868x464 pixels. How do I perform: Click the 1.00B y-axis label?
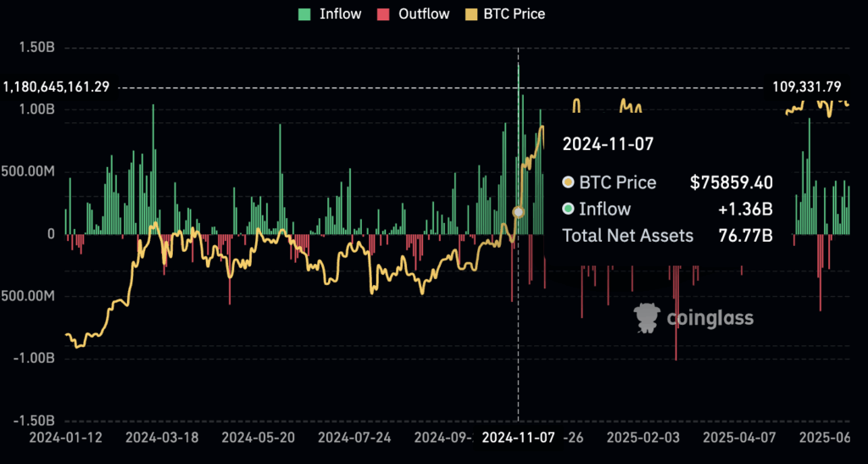[x=36, y=109]
